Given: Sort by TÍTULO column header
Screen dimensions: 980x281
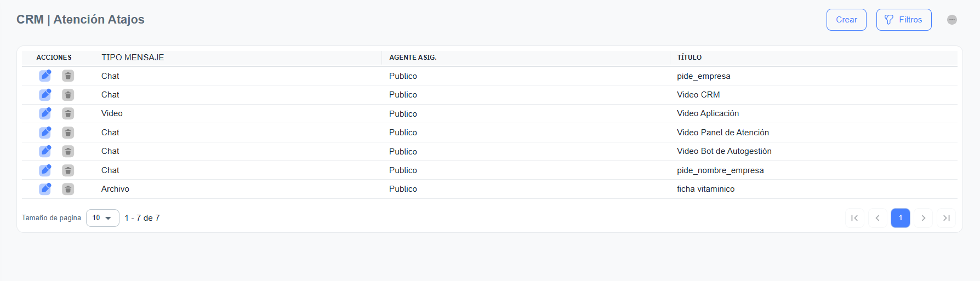Looking at the screenshot, I should pos(689,58).
